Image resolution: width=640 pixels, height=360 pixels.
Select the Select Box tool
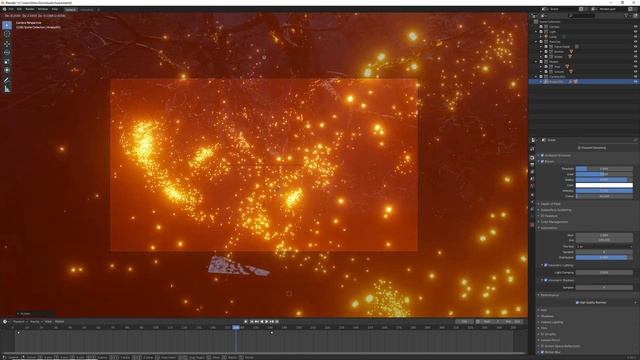coord(7,25)
